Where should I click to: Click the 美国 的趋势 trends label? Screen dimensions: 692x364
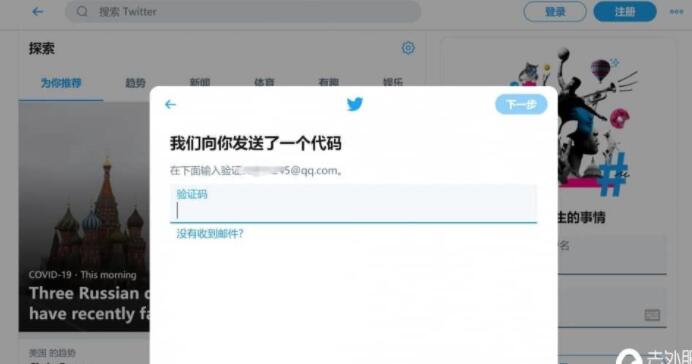pos(52,353)
